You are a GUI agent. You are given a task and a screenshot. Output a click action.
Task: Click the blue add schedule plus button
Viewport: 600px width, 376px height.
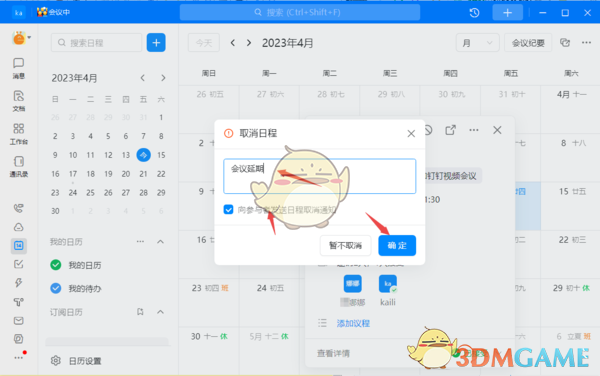coord(156,42)
